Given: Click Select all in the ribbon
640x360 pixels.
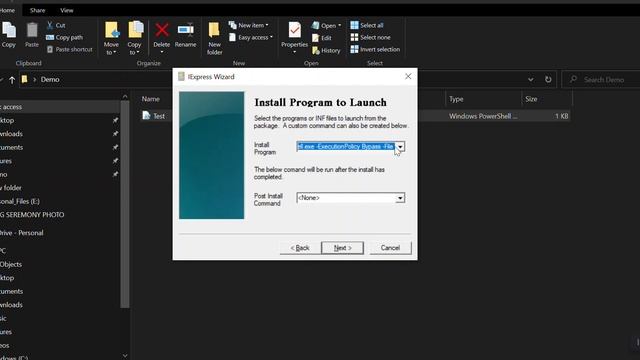Looking at the screenshot, I should pos(367,25).
